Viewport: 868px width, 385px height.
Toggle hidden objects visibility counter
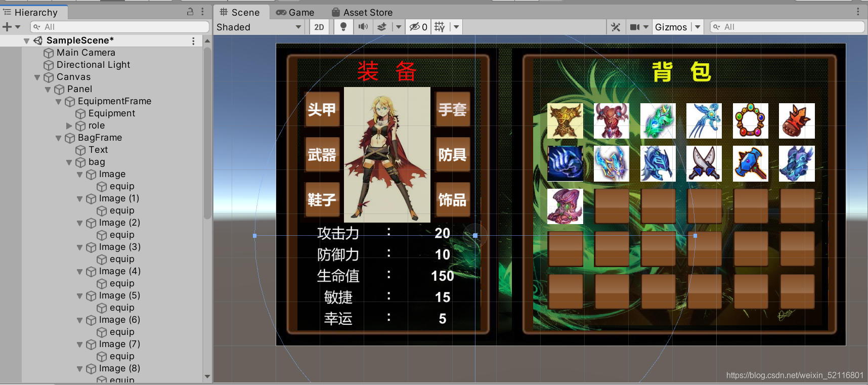[418, 27]
